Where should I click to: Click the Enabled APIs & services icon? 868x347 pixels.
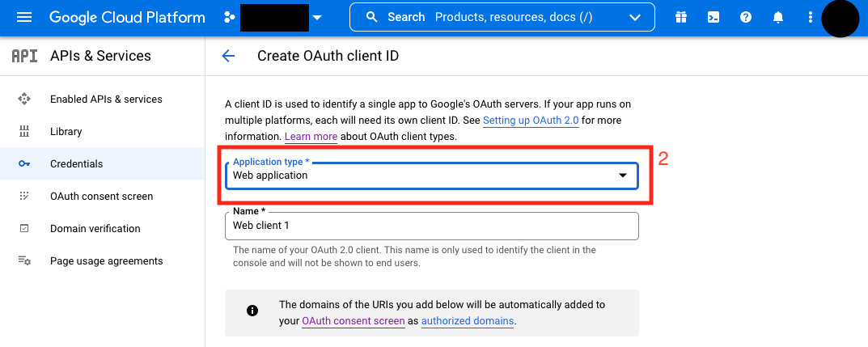(23, 99)
